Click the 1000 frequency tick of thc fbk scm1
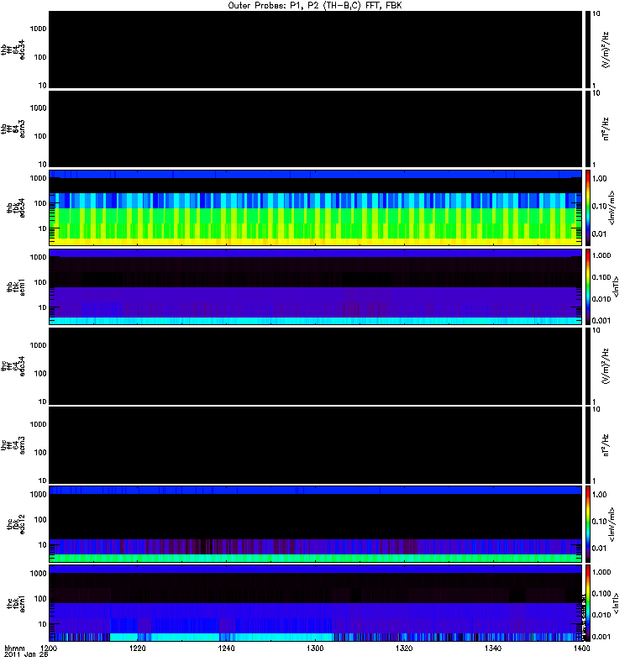This screenshot has height=672, width=630. (x=38, y=574)
